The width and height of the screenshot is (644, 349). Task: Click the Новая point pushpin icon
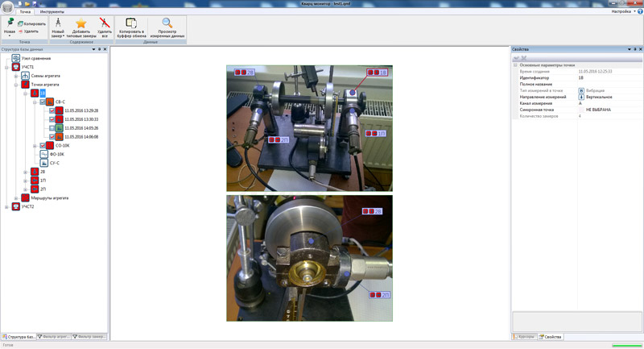(10, 23)
